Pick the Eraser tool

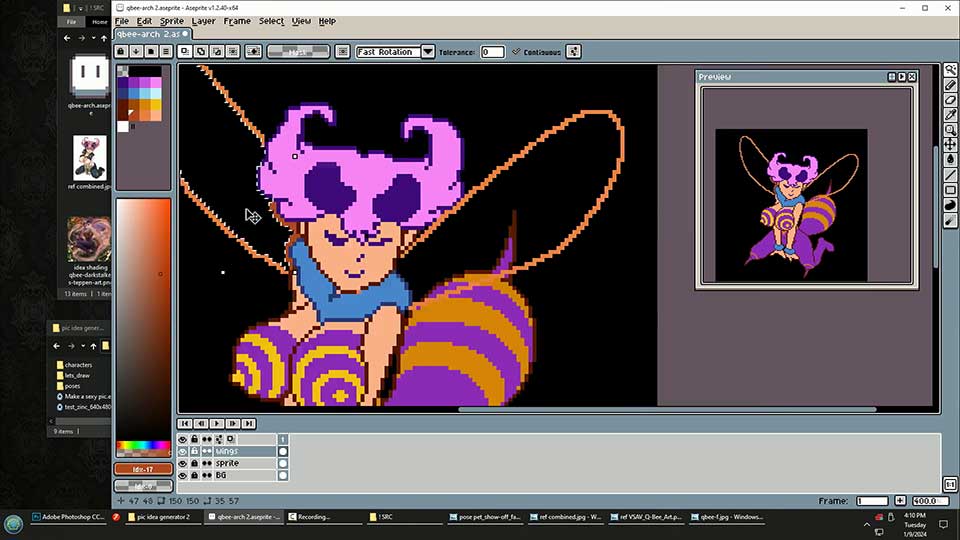(x=951, y=100)
